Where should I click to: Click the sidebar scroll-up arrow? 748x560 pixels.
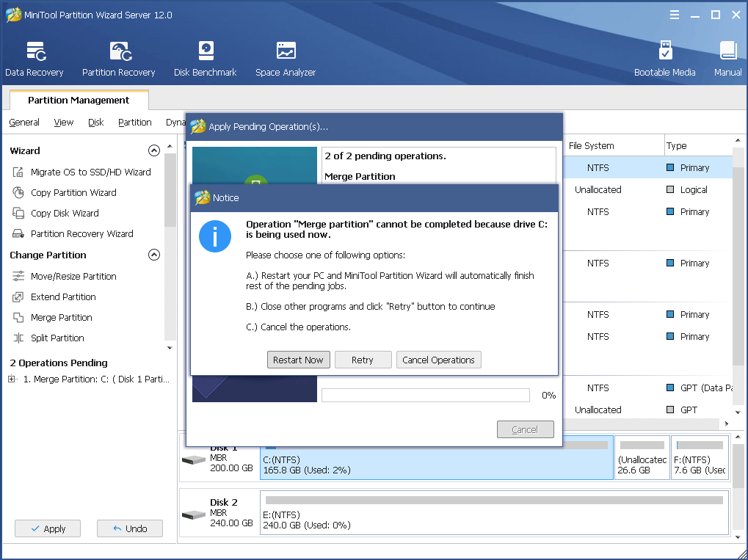170,147
